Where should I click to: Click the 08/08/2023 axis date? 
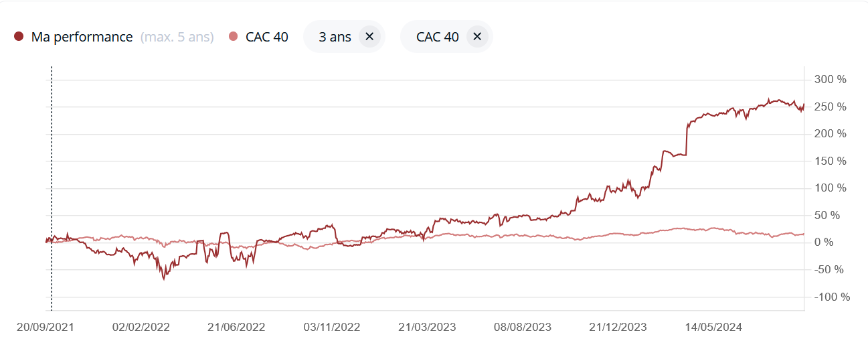(x=523, y=327)
